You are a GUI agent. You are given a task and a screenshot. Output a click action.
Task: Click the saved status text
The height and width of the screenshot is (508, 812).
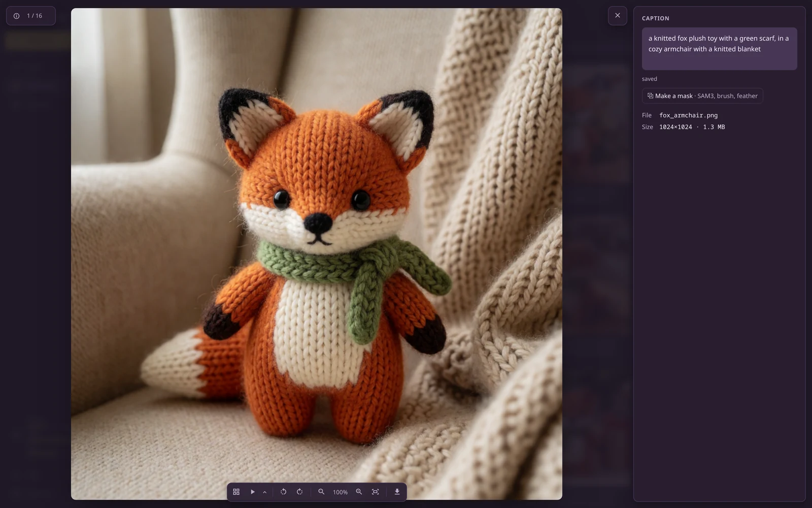649,79
